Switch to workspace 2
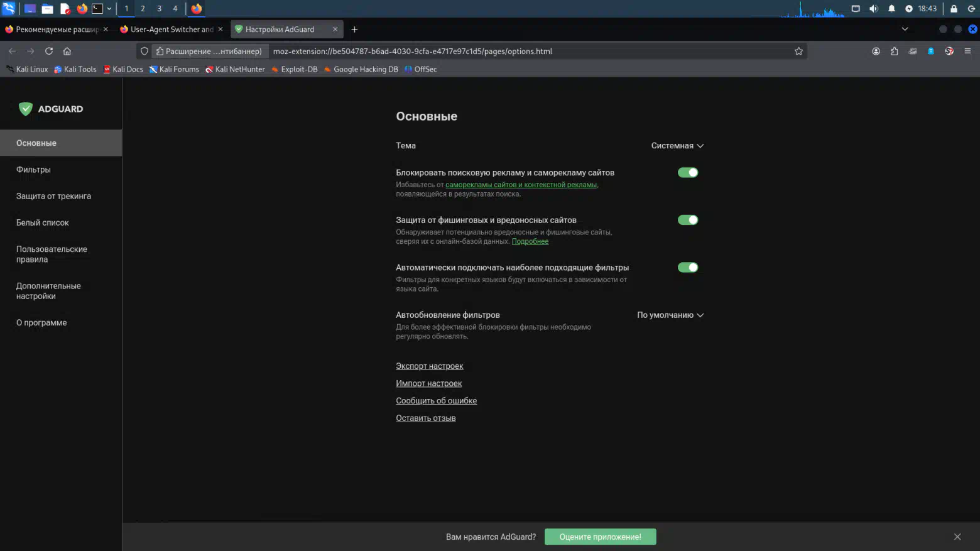The image size is (980, 551). [143, 9]
